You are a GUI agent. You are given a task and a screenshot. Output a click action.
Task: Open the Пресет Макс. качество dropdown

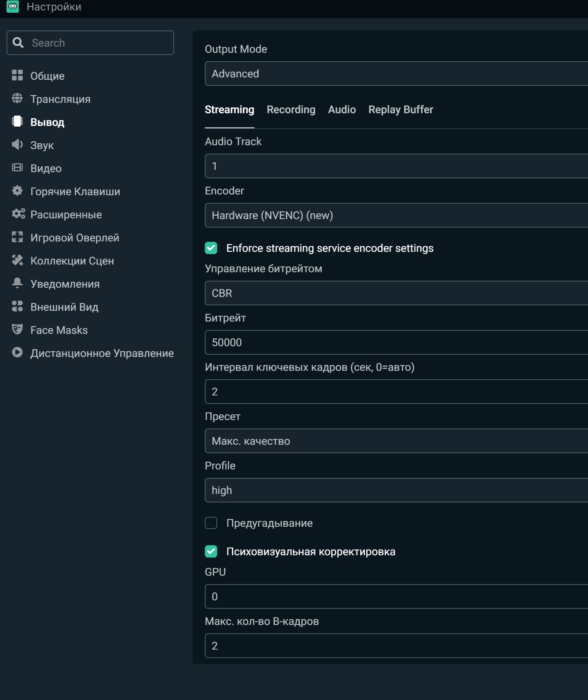pos(396,441)
